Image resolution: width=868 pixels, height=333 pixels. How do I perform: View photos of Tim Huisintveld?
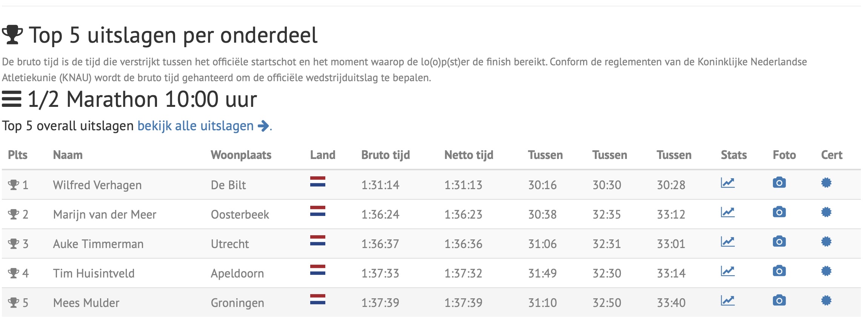pyautogui.click(x=779, y=271)
